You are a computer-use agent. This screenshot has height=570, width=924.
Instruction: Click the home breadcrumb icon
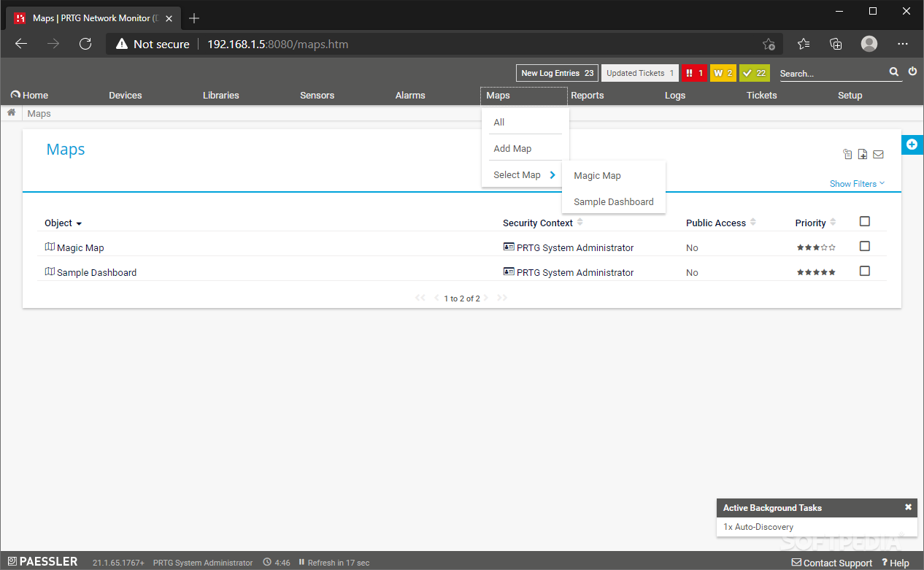pyautogui.click(x=12, y=112)
